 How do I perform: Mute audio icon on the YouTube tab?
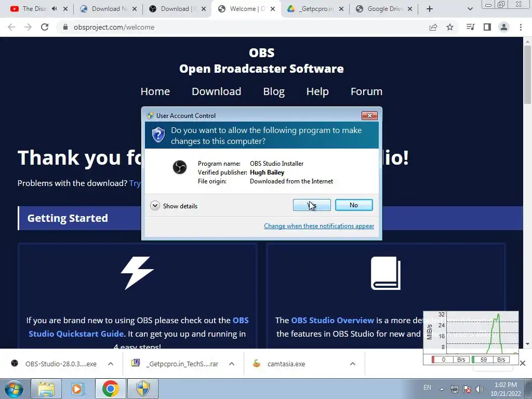(54, 9)
